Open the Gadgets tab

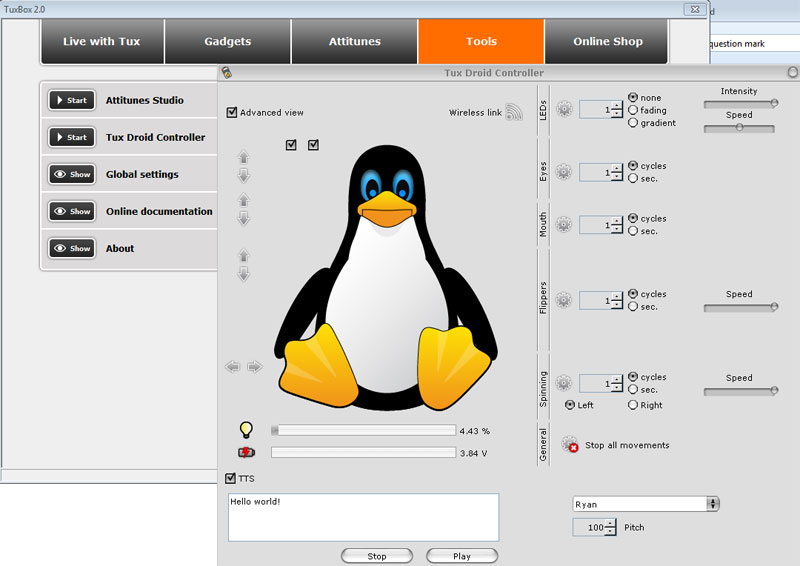click(228, 41)
